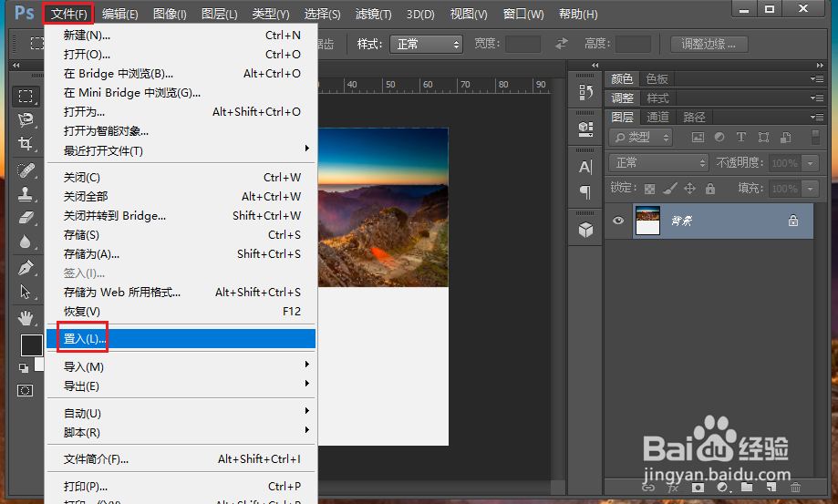838x504 pixels.
Task: Select the Crop tool
Action: coord(26,143)
